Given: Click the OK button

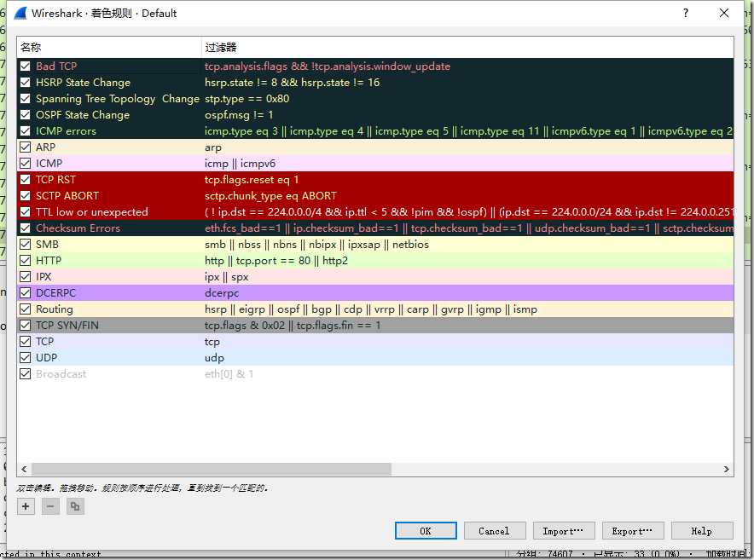Looking at the screenshot, I should [426, 531].
